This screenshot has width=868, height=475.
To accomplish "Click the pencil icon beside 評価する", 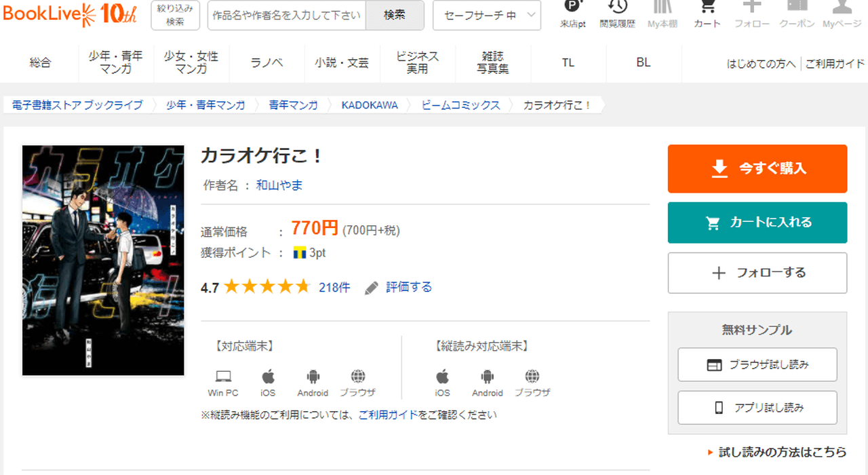I will click(371, 288).
